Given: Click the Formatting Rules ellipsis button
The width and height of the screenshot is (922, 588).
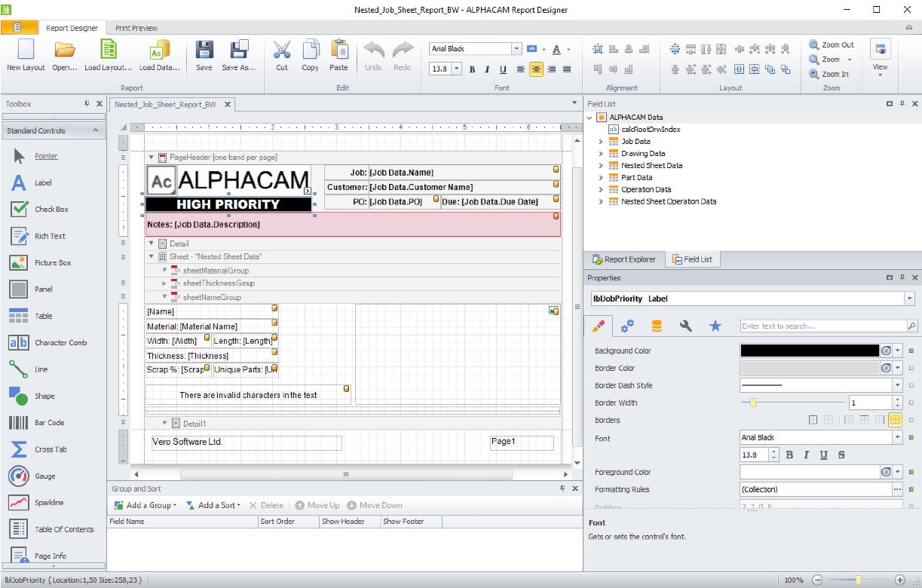Looking at the screenshot, I should click(897, 489).
